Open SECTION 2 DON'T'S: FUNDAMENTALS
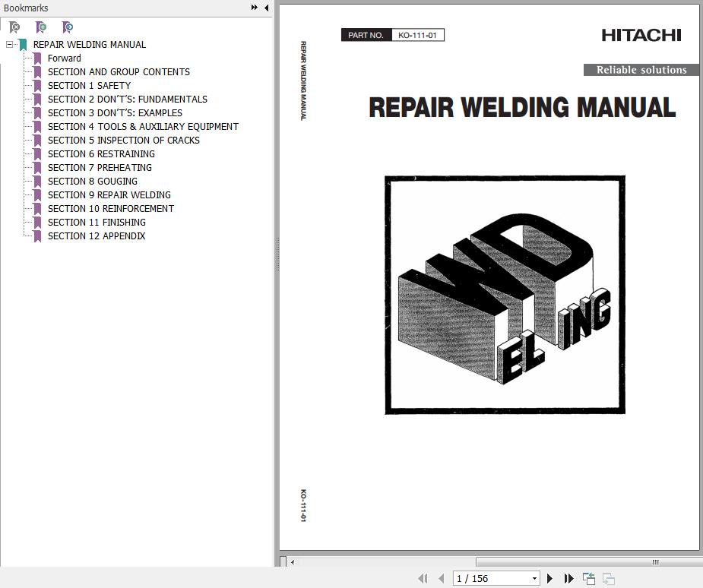The width and height of the screenshot is (703, 588). point(128,99)
